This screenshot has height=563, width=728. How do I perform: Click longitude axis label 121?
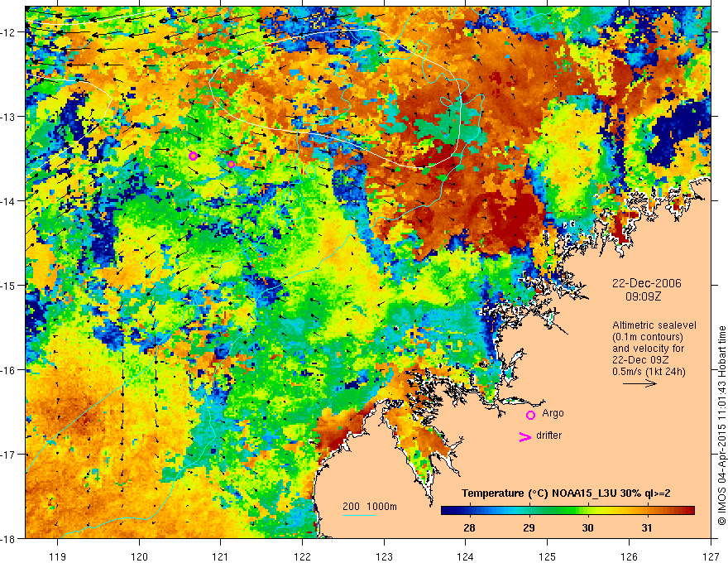221,556
